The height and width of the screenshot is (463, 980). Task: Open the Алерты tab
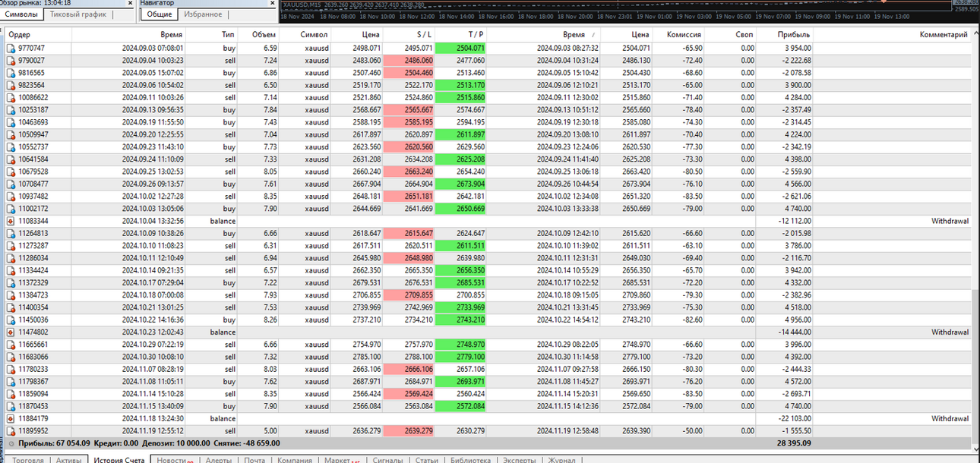click(218, 459)
